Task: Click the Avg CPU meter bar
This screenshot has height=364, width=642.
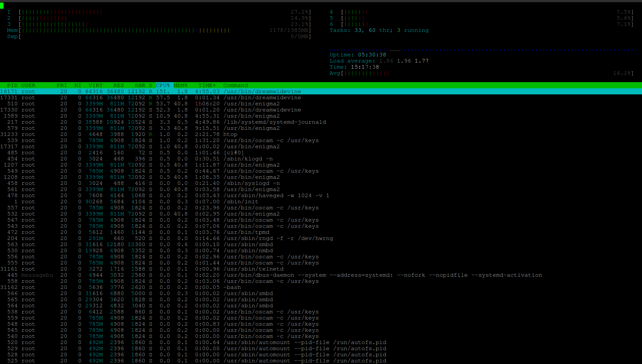Action: click(x=366, y=73)
